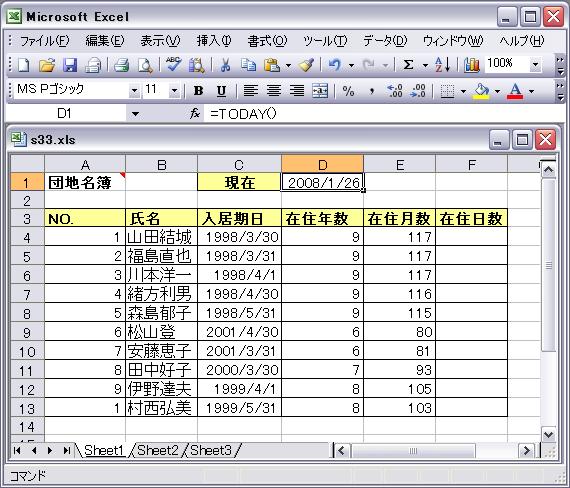Click the Merge and Center icon

[320, 91]
